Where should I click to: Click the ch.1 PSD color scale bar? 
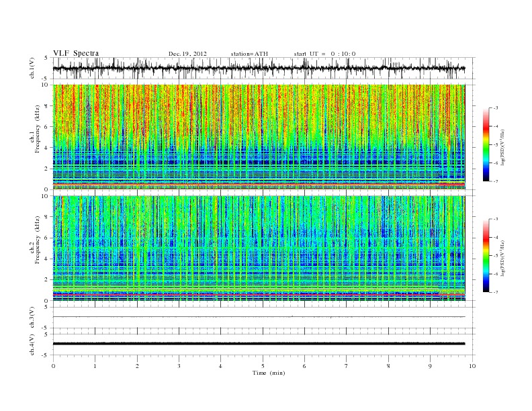pyautogui.click(x=486, y=144)
